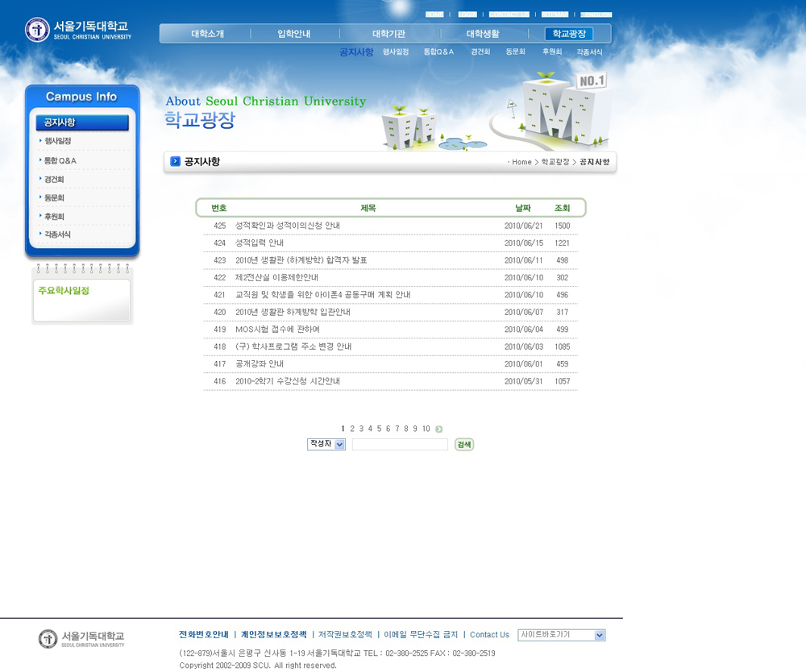Click the 검색 search button
Viewport: 806px width, 672px height.
point(464,445)
